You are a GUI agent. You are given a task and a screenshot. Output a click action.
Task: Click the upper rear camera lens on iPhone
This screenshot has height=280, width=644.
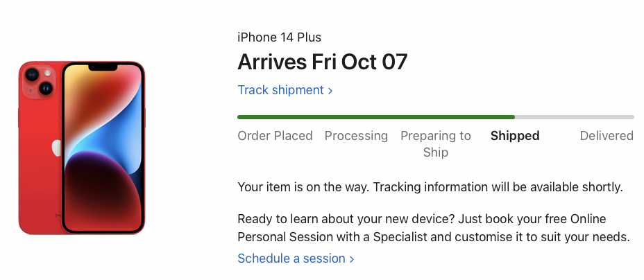pos(32,75)
